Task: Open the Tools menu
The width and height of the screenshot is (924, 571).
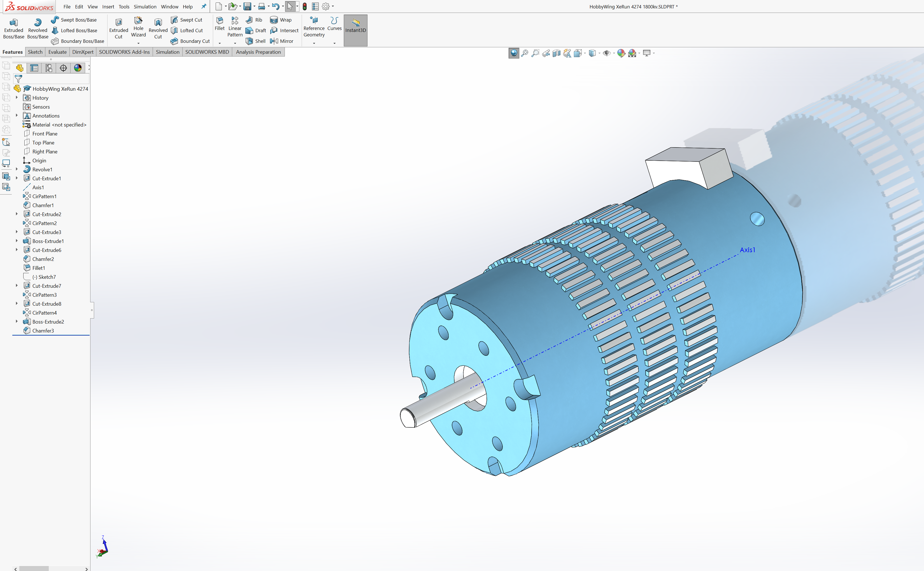Action: (124, 6)
